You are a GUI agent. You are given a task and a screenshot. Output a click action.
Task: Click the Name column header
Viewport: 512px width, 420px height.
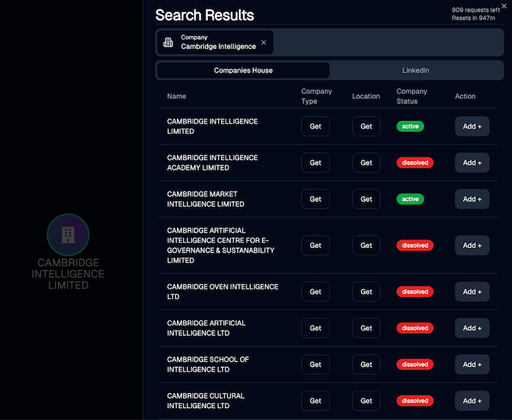click(177, 97)
